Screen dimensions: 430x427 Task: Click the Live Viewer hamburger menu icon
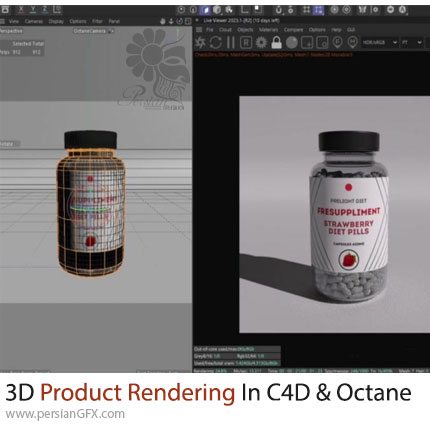point(199,30)
